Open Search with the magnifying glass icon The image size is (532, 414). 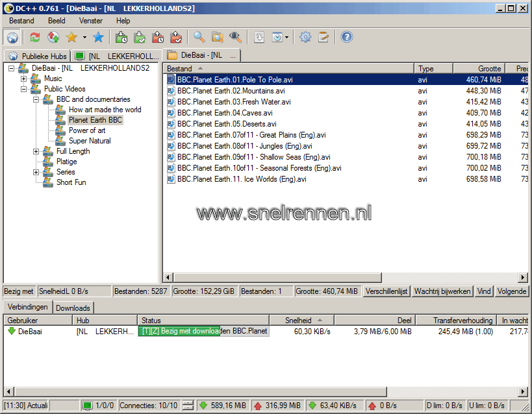(199, 37)
